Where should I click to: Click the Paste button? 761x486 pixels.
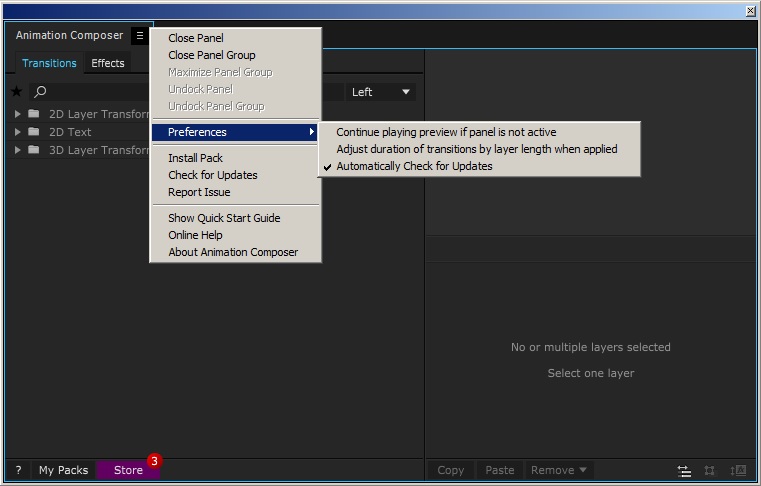click(x=500, y=470)
